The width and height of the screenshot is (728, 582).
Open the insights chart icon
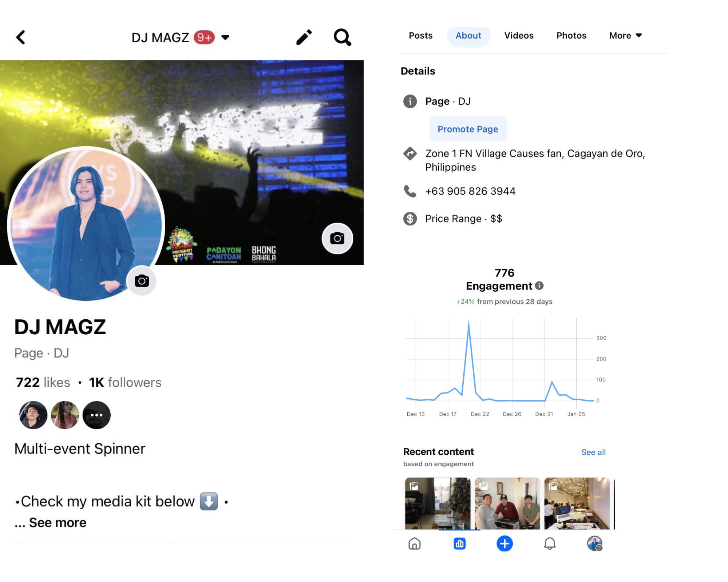coord(459,543)
